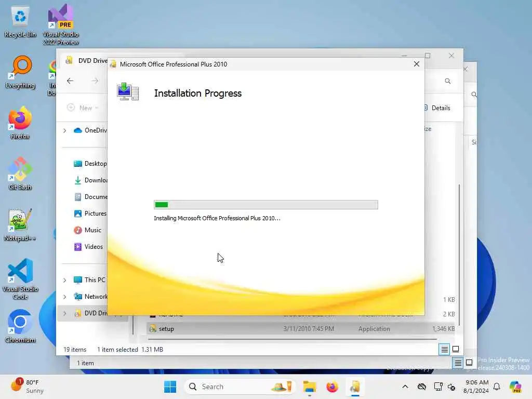532x399 pixels.
Task: Click the network status tray icon
Action: (438, 387)
